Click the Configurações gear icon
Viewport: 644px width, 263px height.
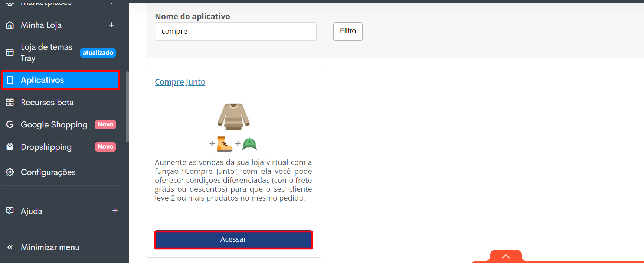(x=10, y=172)
